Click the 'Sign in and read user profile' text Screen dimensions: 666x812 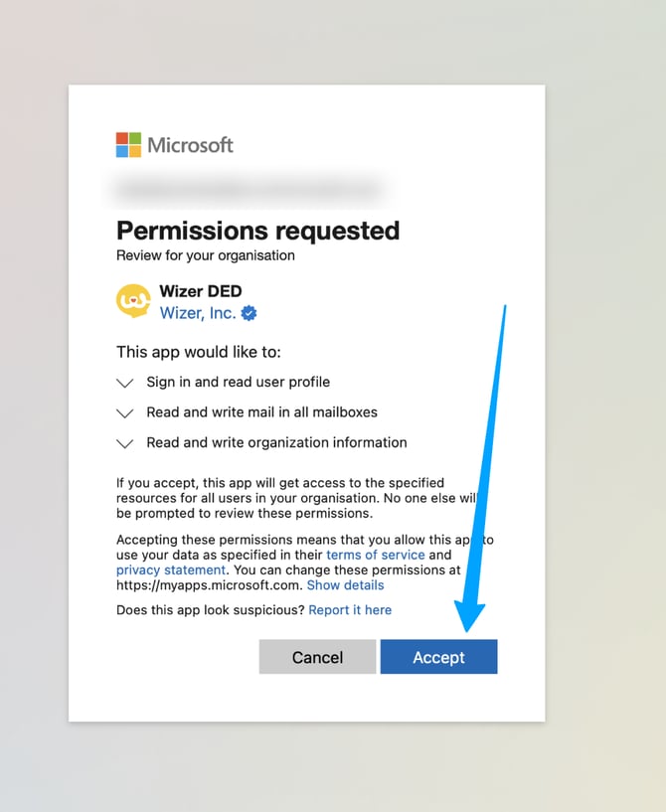click(238, 382)
